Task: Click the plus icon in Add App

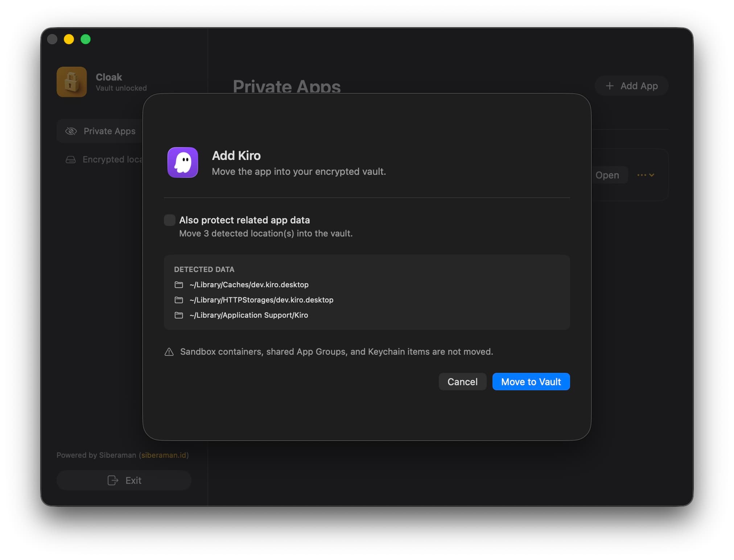Action: coord(610,86)
